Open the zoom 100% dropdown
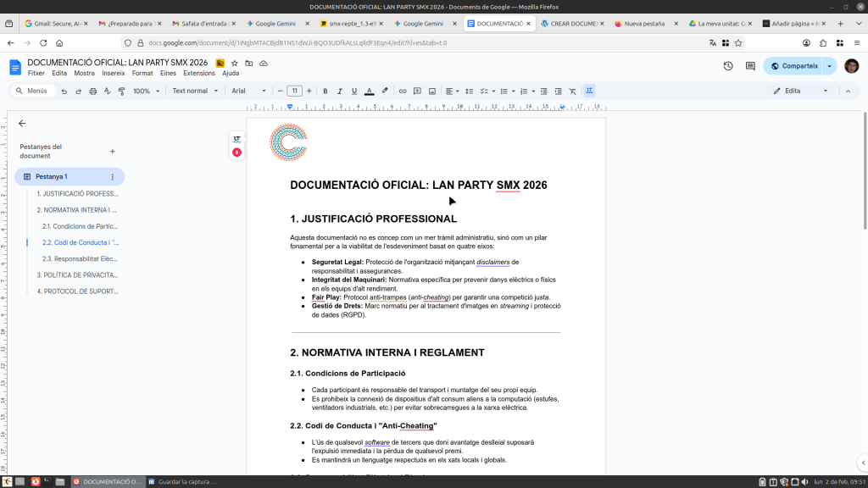The width and height of the screenshot is (868, 488). (145, 91)
